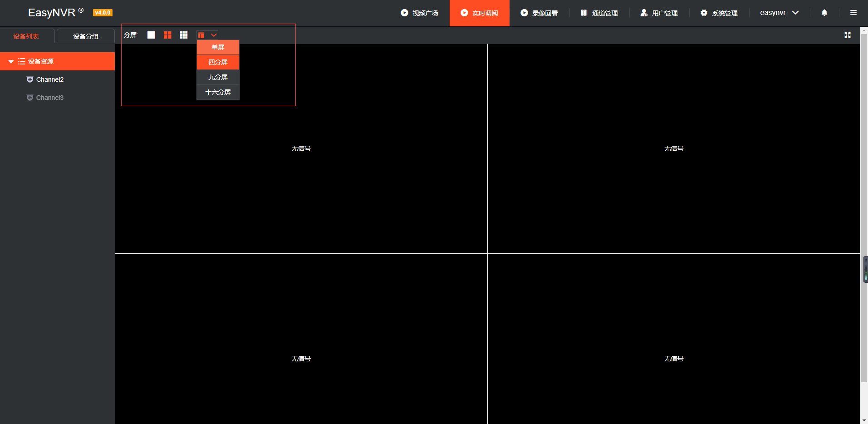Select nine-split grid layout icon
This screenshot has width=868, height=424.
(184, 35)
